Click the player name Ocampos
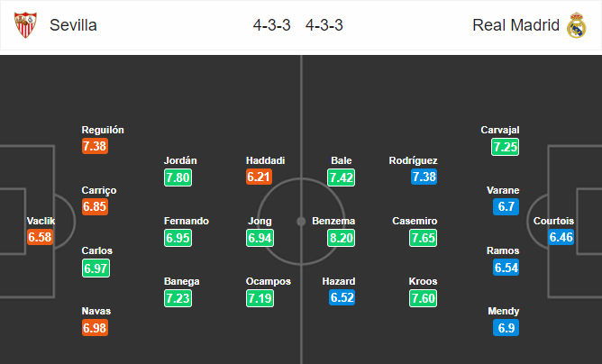Screen dimensions: 602x364 tap(269, 281)
